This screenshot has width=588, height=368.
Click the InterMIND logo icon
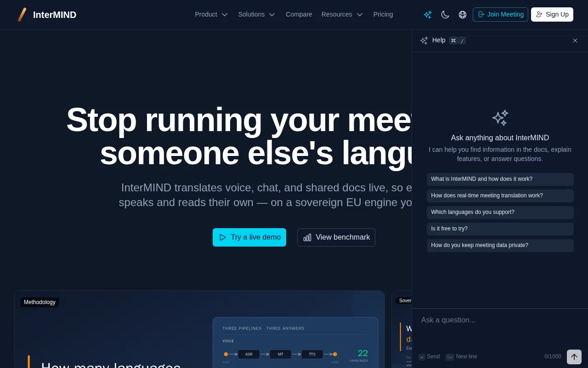pyautogui.click(x=22, y=15)
